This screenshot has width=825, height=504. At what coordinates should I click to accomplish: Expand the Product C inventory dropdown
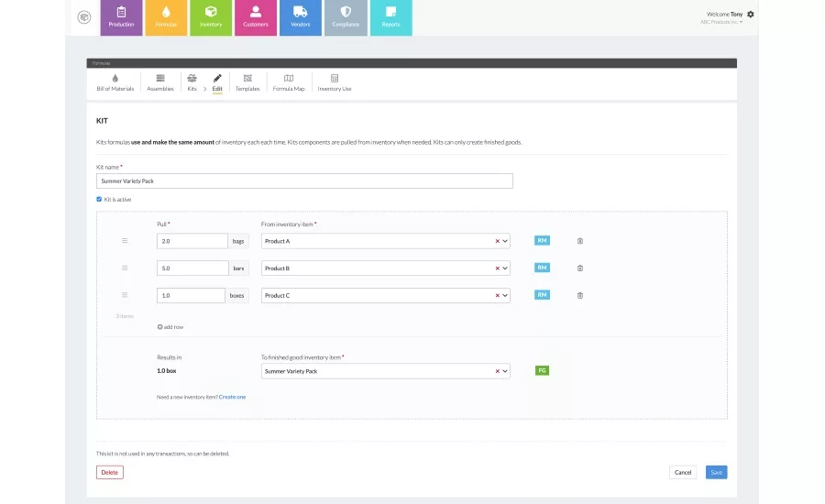[x=505, y=296]
